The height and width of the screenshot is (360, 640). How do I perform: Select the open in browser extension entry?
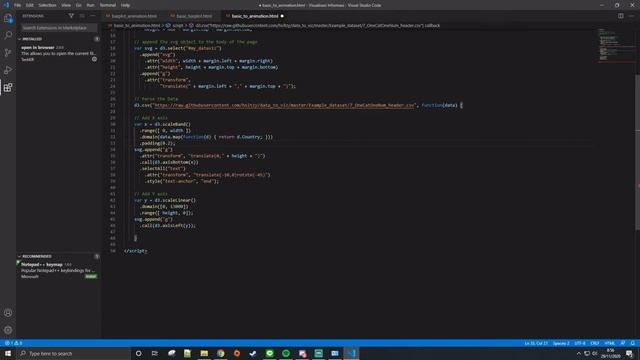(x=59, y=53)
